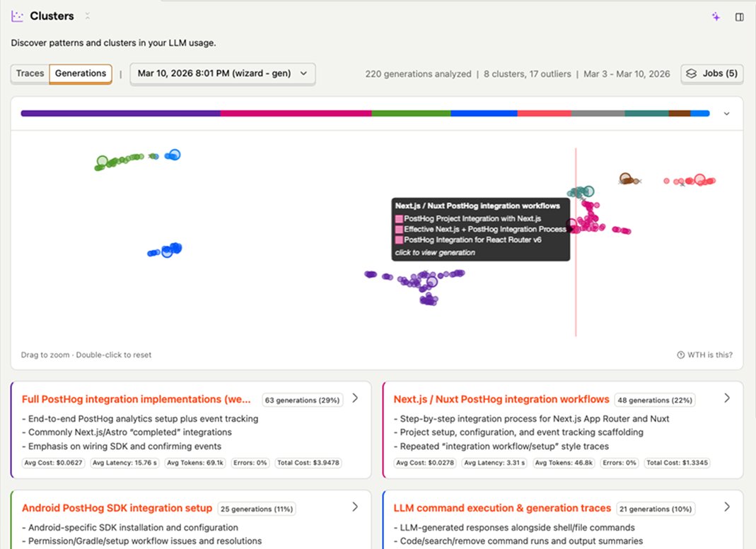The image size is (756, 549).
Task: Open Android PostHog SDK integration setup title
Action: pos(117,508)
